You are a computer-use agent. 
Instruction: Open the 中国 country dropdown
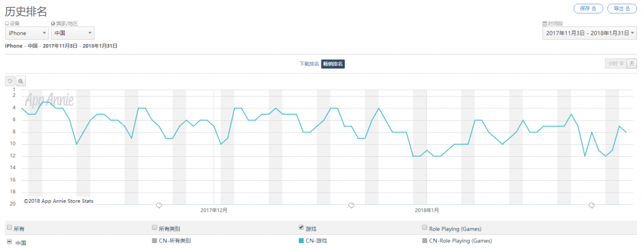click(73, 33)
